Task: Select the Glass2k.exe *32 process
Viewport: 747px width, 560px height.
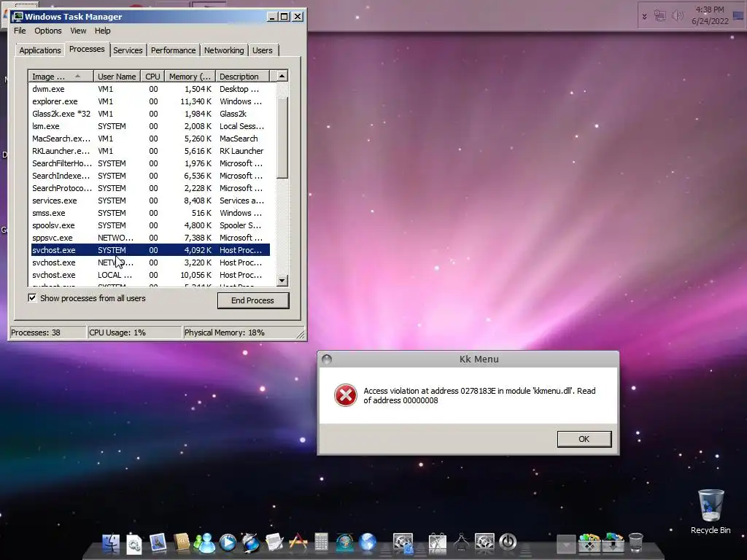Action: [x=150, y=114]
